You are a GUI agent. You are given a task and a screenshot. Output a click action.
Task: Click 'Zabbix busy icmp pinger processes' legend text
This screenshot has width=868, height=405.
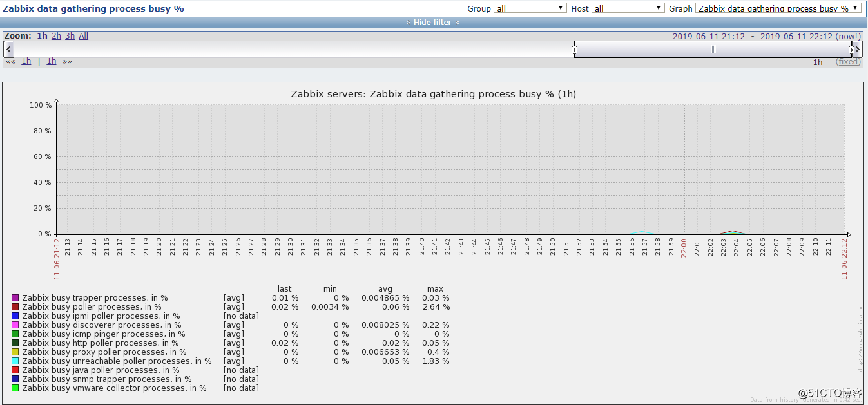104,334
